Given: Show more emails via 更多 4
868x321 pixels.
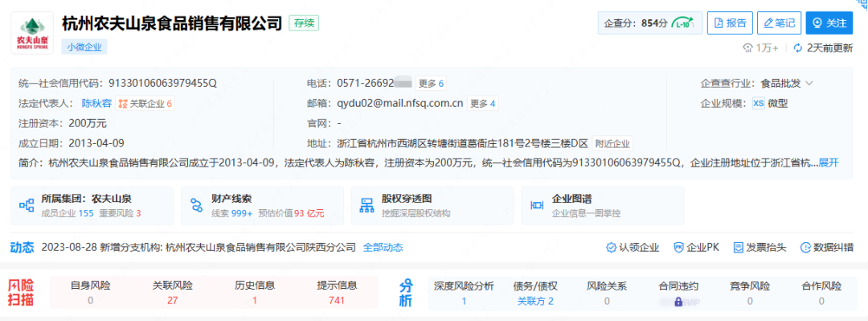Looking at the screenshot, I should [x=483, y=103].
